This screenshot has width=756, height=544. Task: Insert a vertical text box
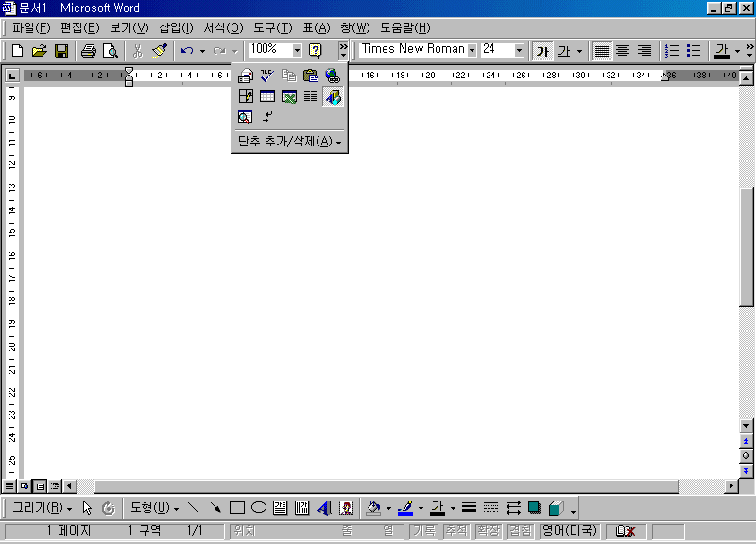pyautogui.click(x=301, y=508)
